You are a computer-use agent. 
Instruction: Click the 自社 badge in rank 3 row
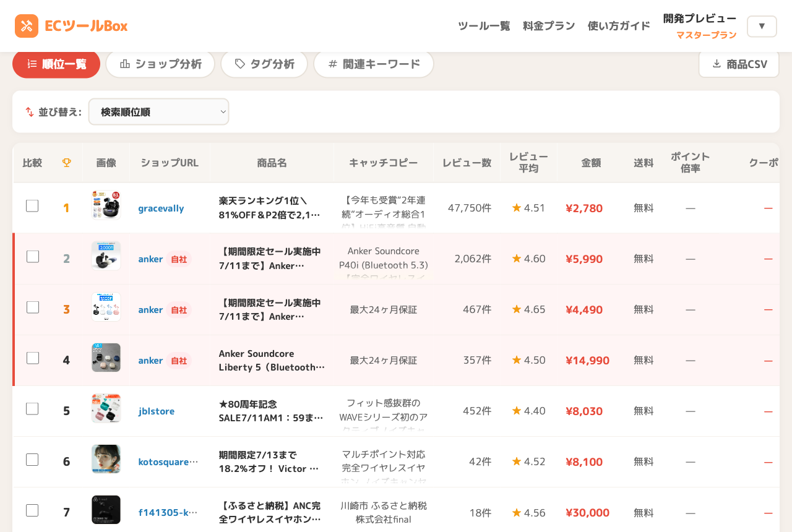click(x=179, y=310)
